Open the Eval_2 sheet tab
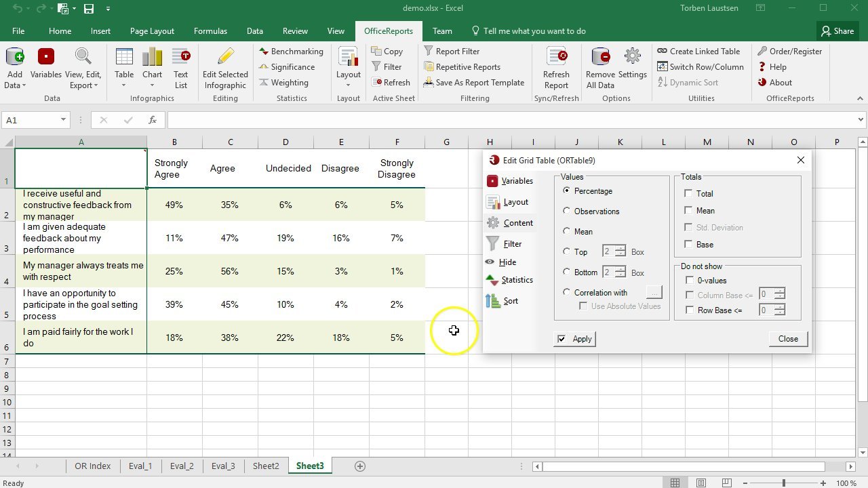Image resolution: width=868 pixels, height=488 pixels. coord(182,466)
